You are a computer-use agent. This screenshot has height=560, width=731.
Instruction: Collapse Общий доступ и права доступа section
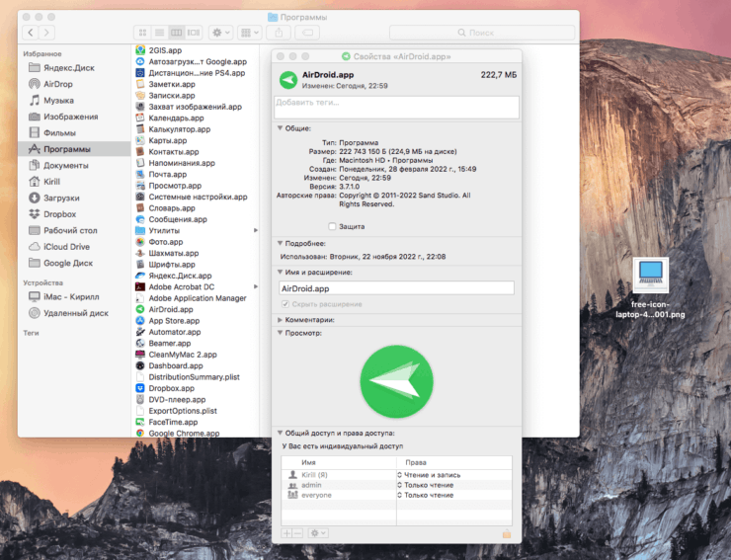280,434
